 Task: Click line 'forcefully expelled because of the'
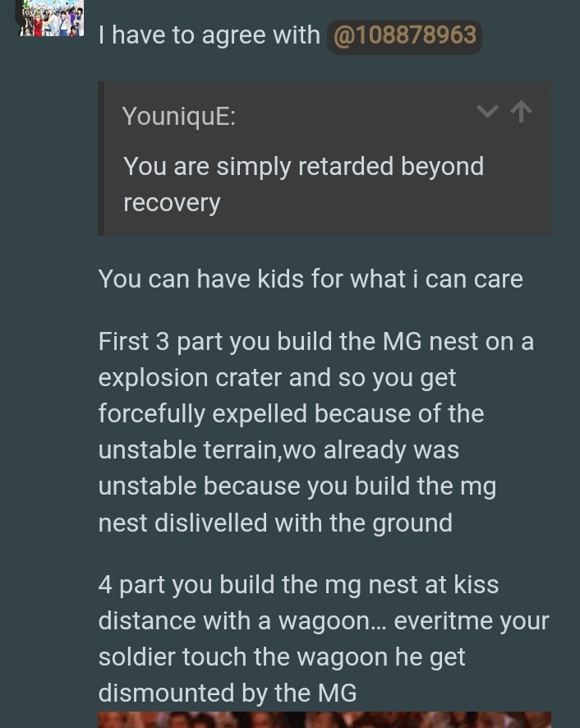pyautogui.click(x=291, y=414)
